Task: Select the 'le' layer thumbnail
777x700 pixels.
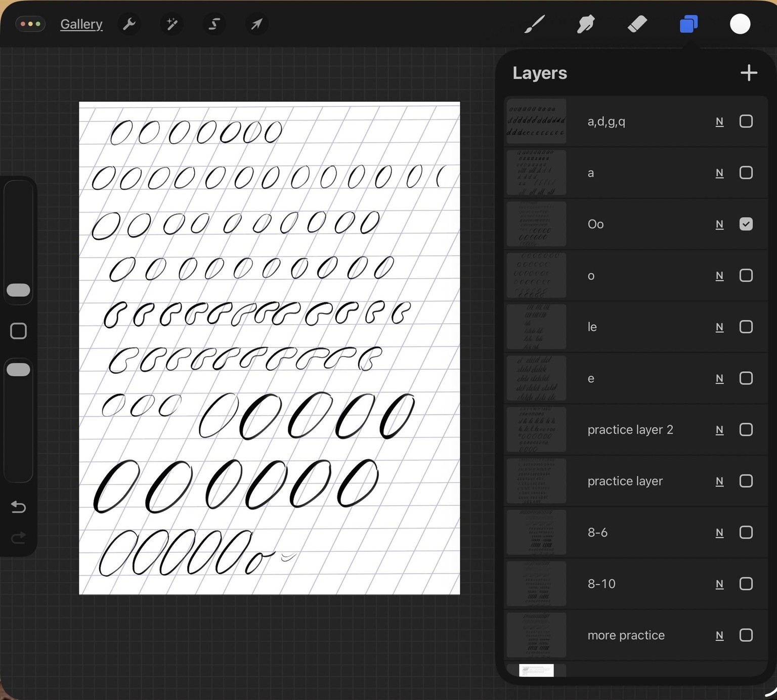Action: 536,327
